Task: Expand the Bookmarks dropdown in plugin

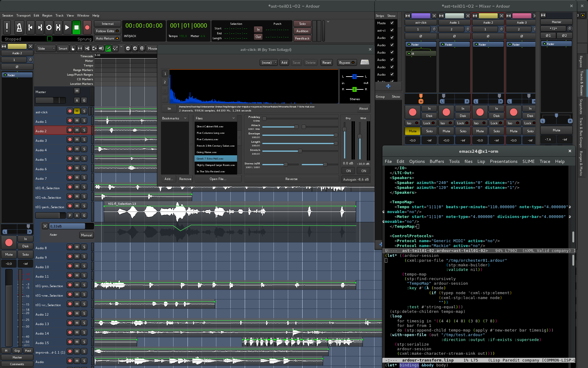Action: click(x=174, y=118)
